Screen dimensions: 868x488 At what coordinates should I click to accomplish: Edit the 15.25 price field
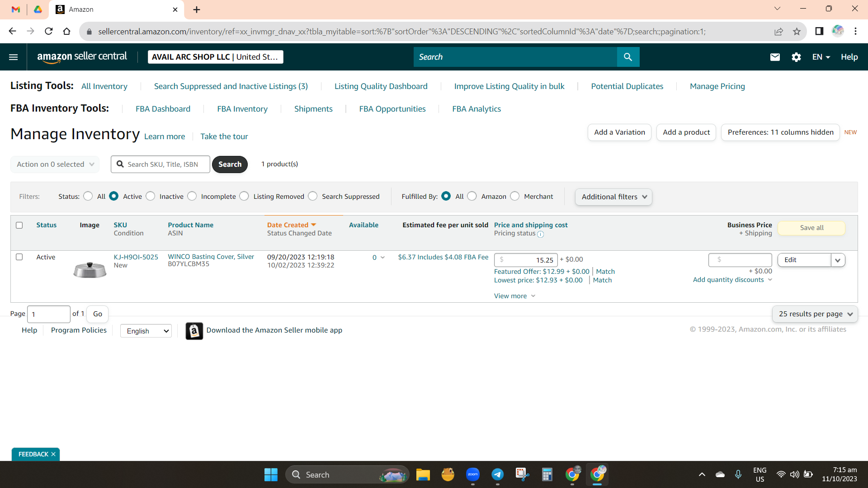point(526,260)
